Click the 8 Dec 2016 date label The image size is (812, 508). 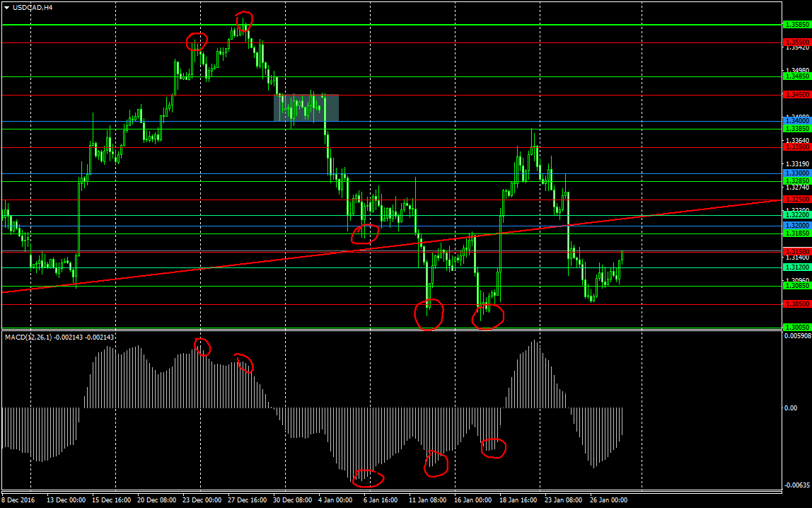point(18,500)
